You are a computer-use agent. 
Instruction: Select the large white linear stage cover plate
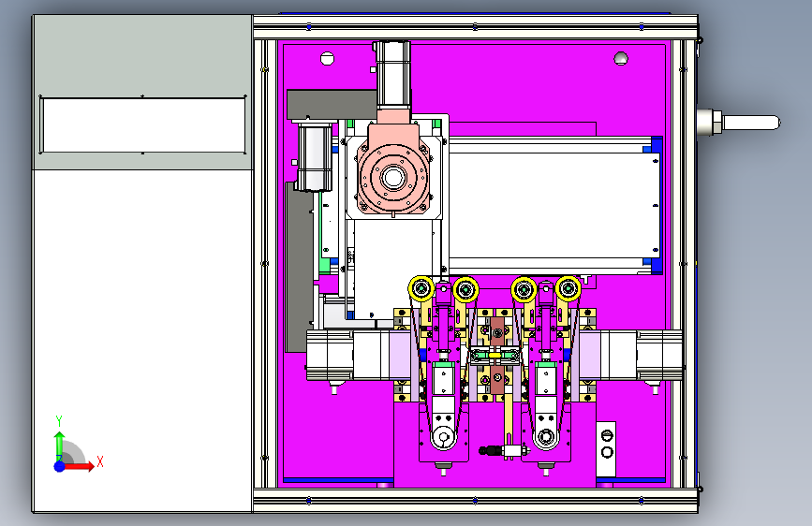(554, 205)
